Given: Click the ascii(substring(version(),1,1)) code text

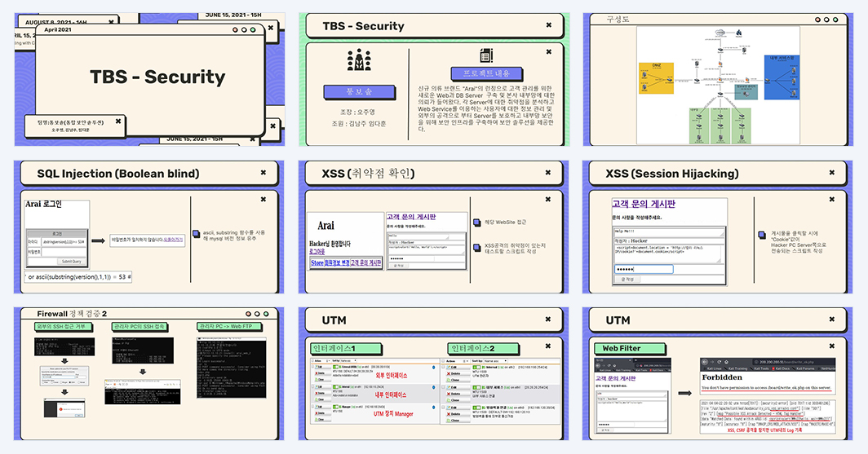Looking at the screenshot, I should pos(77,276).
